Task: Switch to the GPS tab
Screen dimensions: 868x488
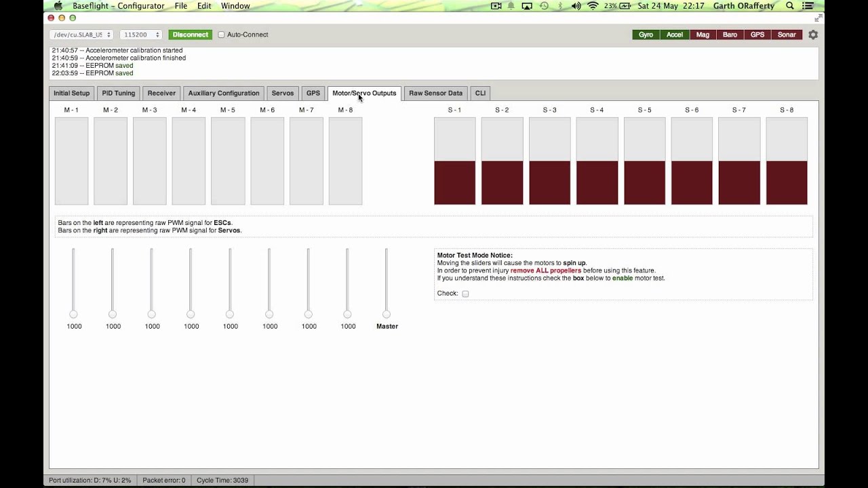Action: click(x=313, y=93)
